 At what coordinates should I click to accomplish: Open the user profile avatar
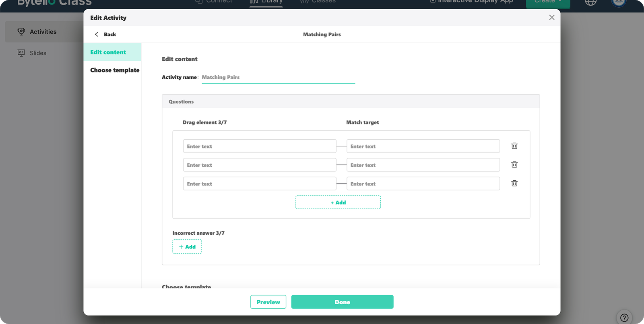click(618, 2)
